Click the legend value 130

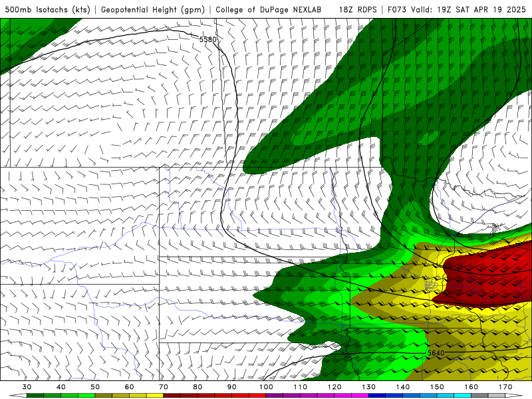(369, 387)
